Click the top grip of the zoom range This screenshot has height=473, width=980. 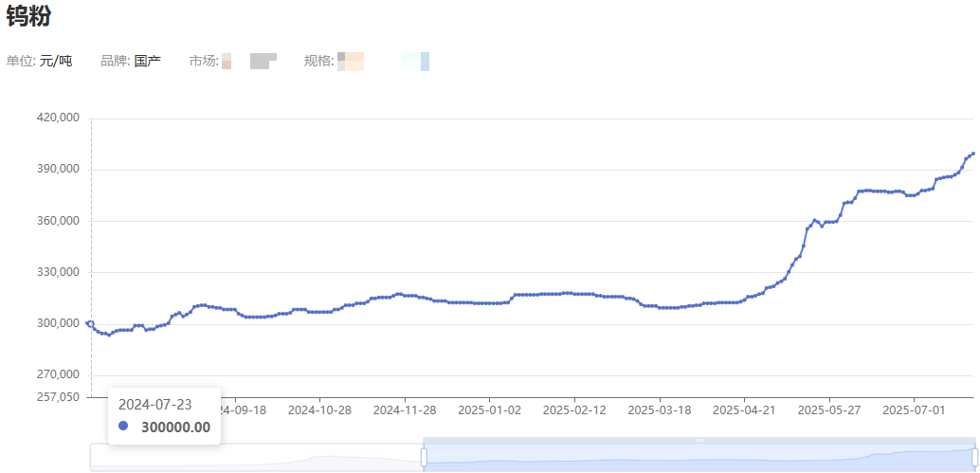(699, 440)
